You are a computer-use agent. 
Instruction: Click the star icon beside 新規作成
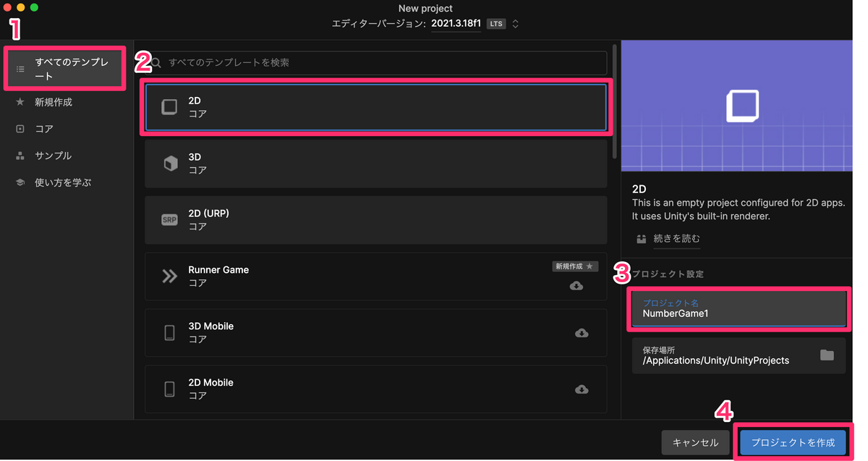tap(20, 102)
